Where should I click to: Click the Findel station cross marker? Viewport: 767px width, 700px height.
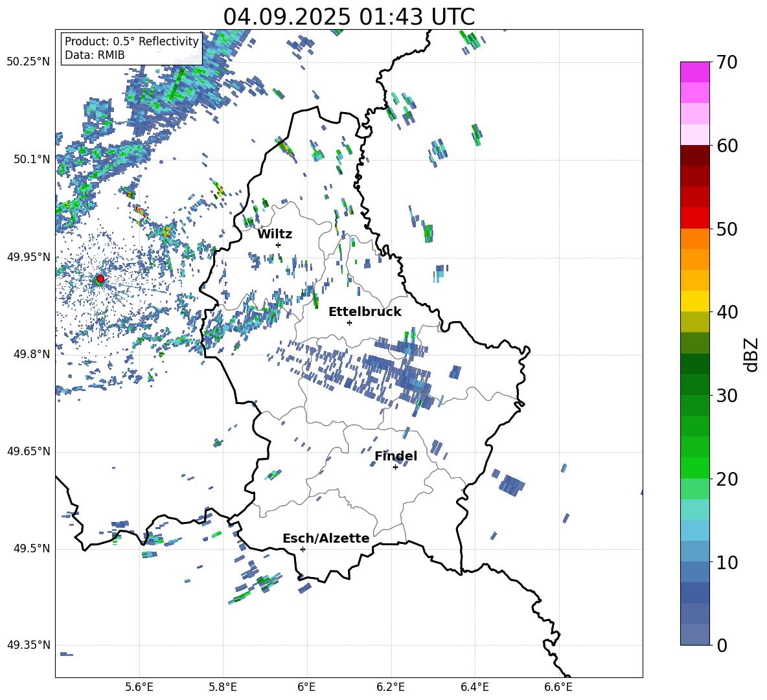395,468
